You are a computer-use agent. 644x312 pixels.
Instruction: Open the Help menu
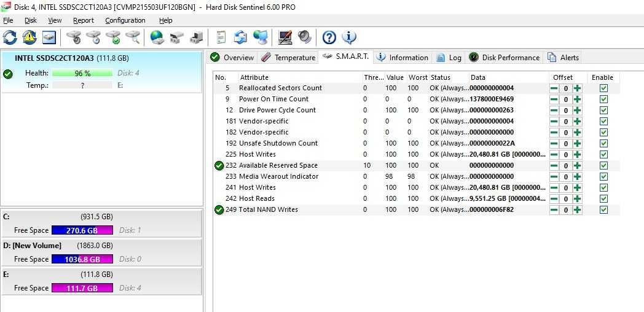(x=165, y=20)
